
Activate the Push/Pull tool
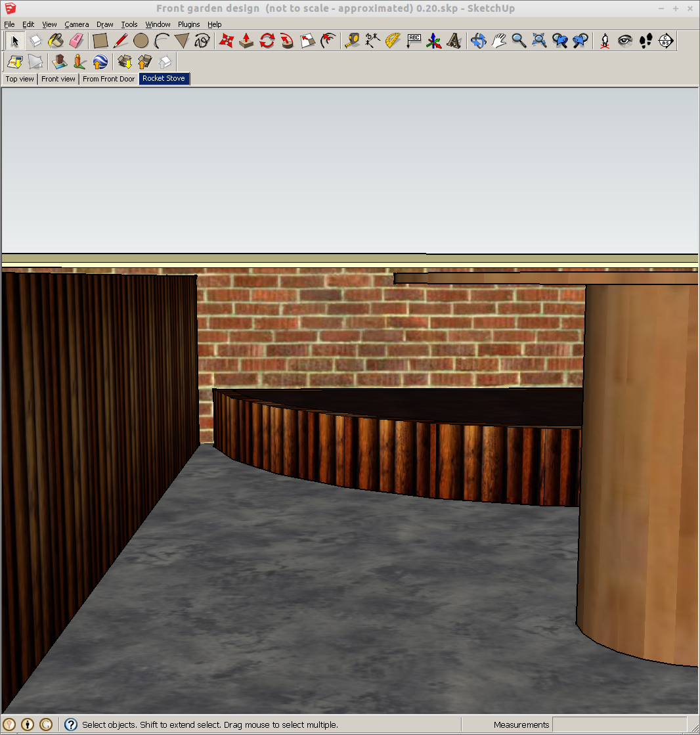tap(246, 41)
